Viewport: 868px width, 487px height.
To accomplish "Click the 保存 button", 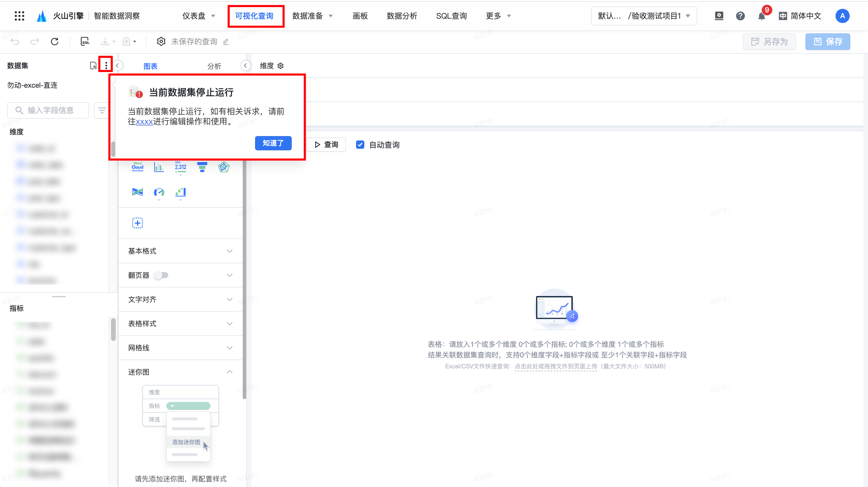I will pos(828,41).
